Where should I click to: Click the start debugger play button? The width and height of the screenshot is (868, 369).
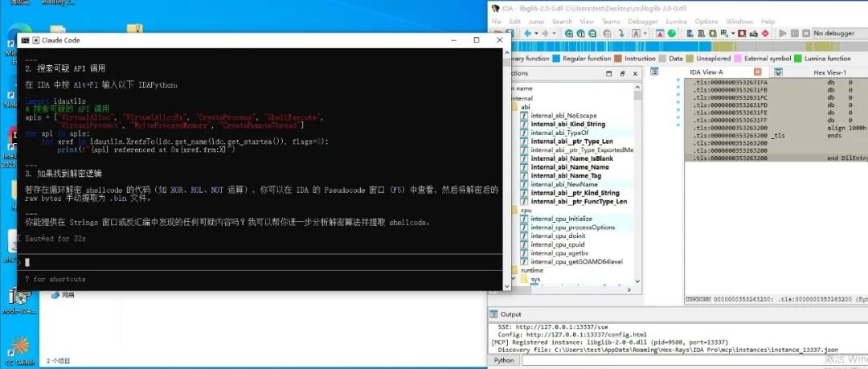click(783, 33)
